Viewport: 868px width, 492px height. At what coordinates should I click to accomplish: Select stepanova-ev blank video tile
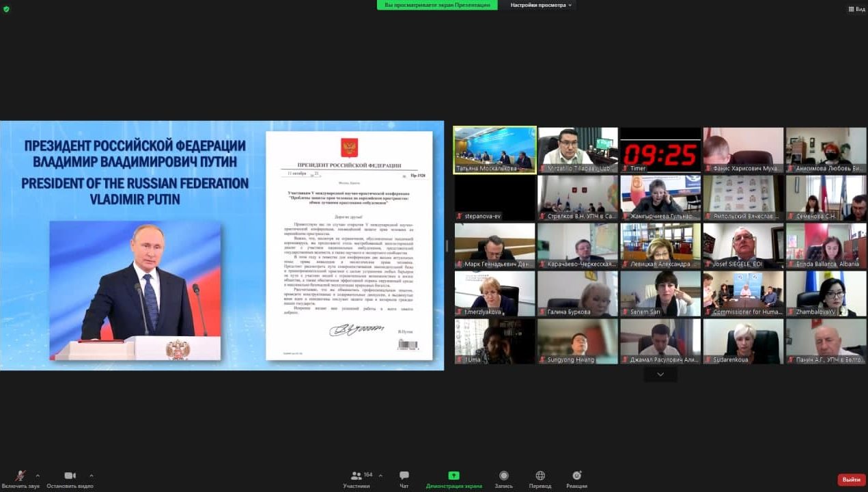point(495,197)
